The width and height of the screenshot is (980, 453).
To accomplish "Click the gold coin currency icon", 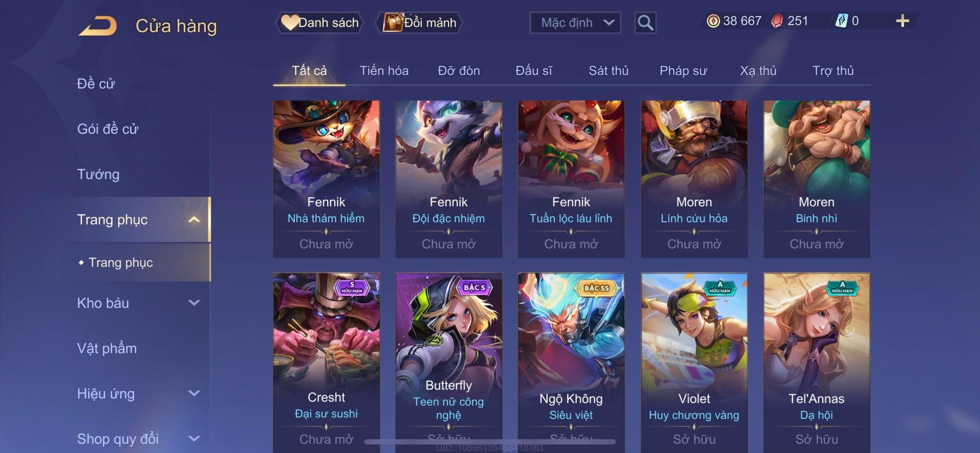I will pyautogui.click(x=713, y=21).
